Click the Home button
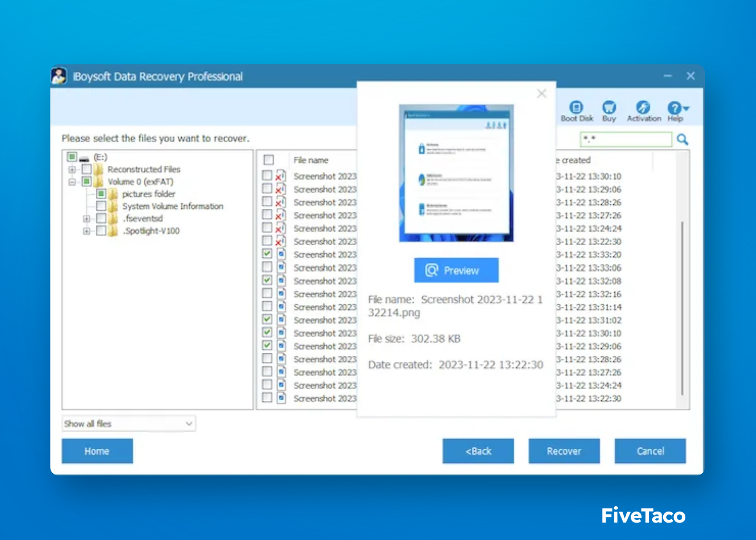 [x=97, y=451]
